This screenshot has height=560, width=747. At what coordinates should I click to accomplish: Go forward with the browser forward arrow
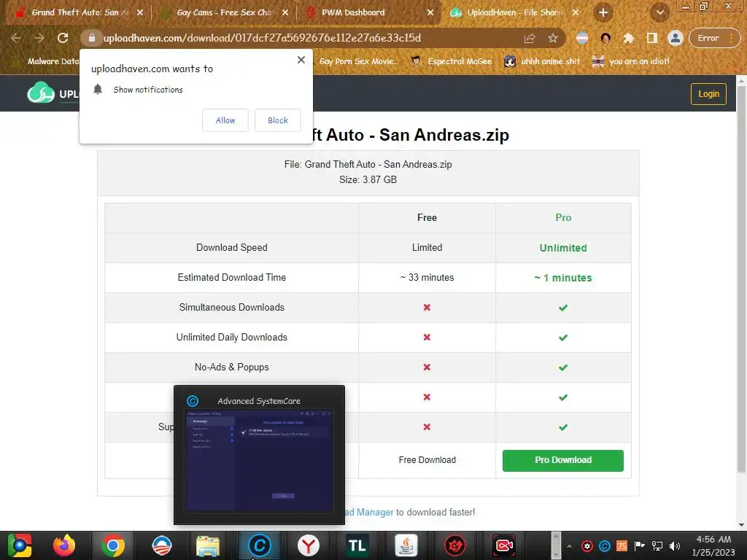click(x=39, y=38)
